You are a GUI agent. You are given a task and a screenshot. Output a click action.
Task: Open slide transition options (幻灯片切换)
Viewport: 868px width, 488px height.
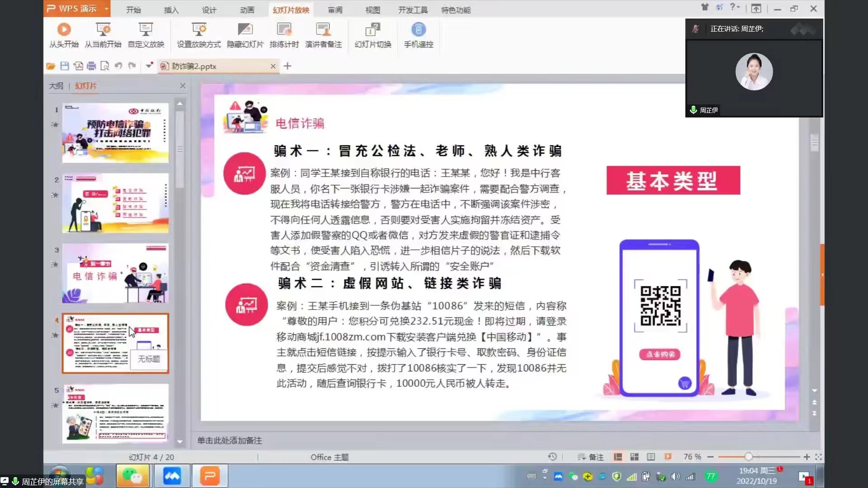tap(373, 35)
